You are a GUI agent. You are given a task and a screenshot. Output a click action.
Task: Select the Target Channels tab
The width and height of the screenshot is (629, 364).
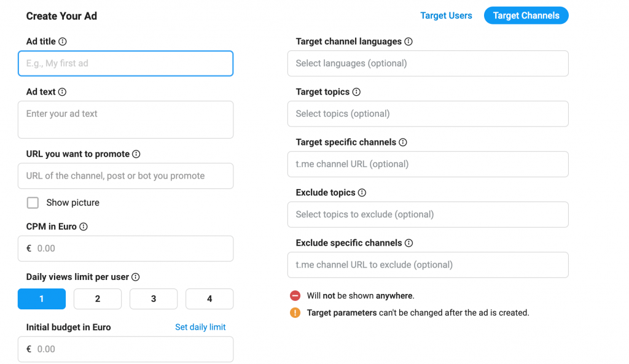coord(526,15)
